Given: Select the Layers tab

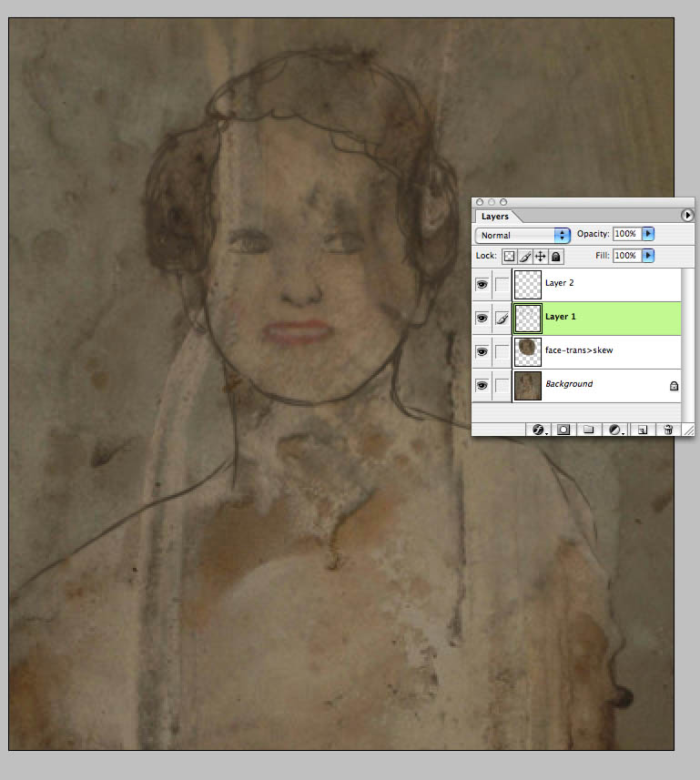Looking at the screenshot, I should pyautogui.click(x=495, y=217).
